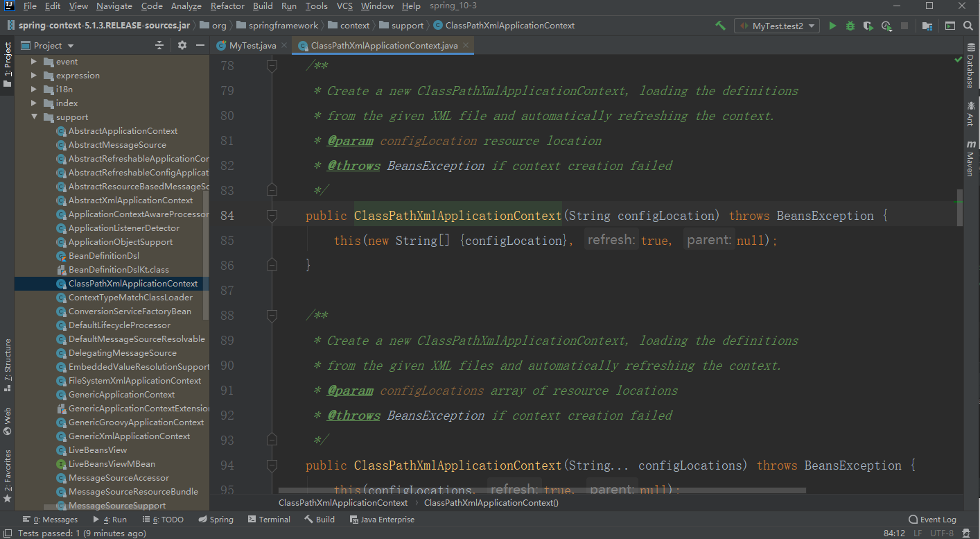Select LiveBeansViewMBean in project tree
Screen dimensions: 980x539
click(112, 464)
